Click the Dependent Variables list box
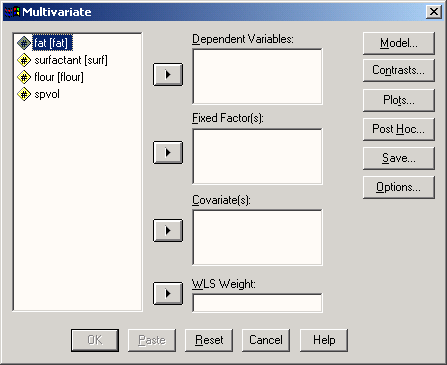Screen dimensions: 447x365 (257, 77)
